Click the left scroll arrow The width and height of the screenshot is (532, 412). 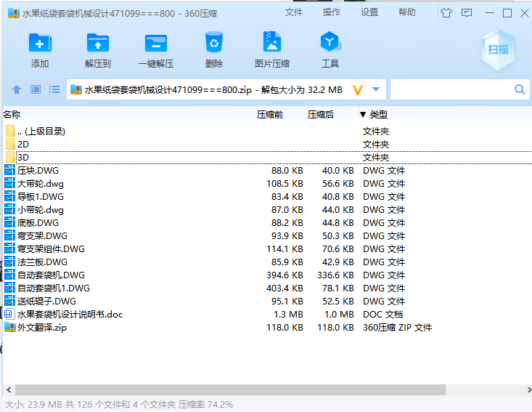click(9, 390)
